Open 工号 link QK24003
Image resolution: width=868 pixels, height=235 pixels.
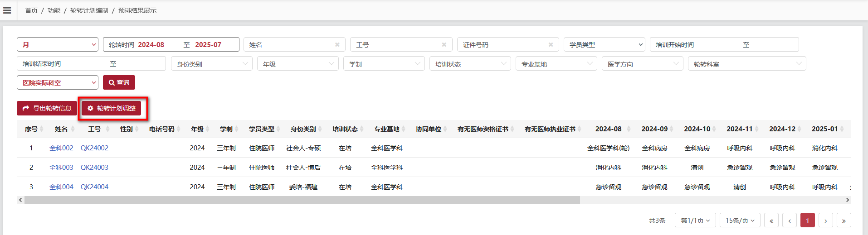click(x=94, y=167)
